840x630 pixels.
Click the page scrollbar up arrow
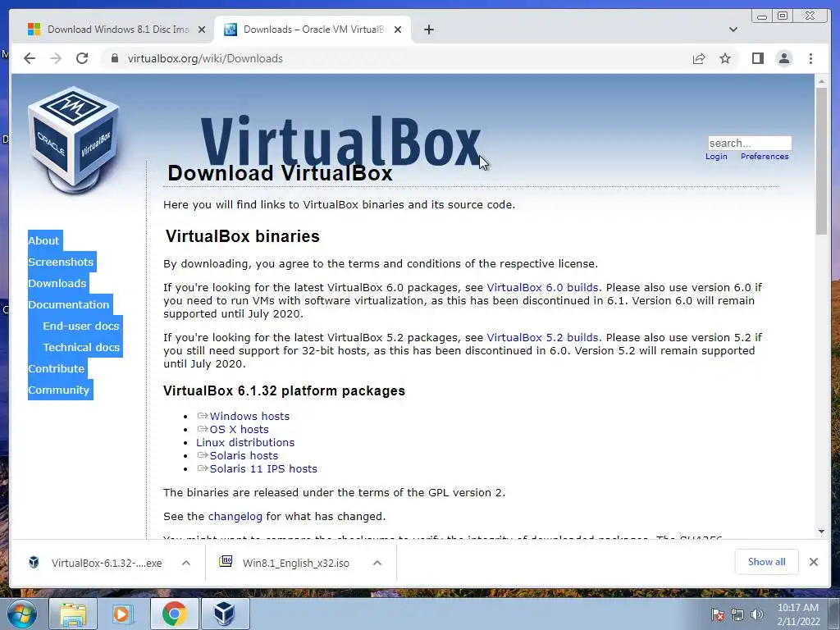pos(821,81)
